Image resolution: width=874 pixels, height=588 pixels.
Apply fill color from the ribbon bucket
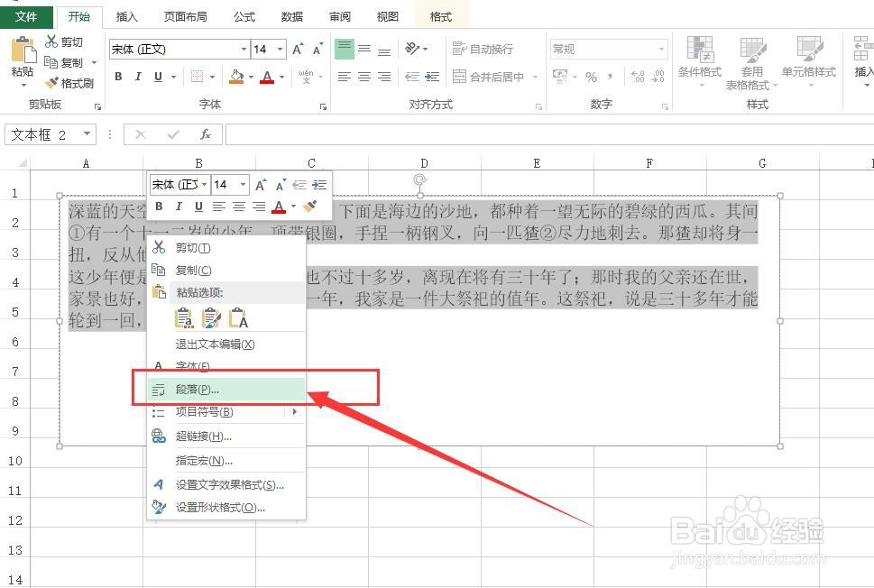(236, 77)
